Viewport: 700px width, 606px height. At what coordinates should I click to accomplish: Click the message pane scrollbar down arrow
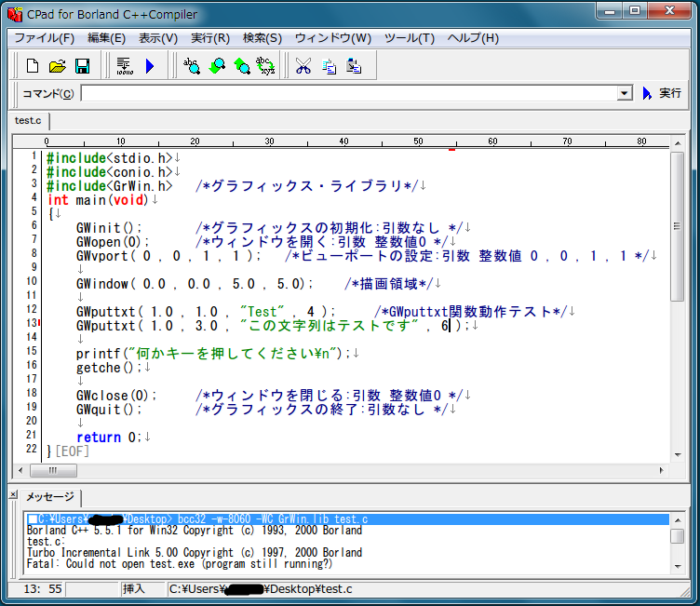coord(678,567)
